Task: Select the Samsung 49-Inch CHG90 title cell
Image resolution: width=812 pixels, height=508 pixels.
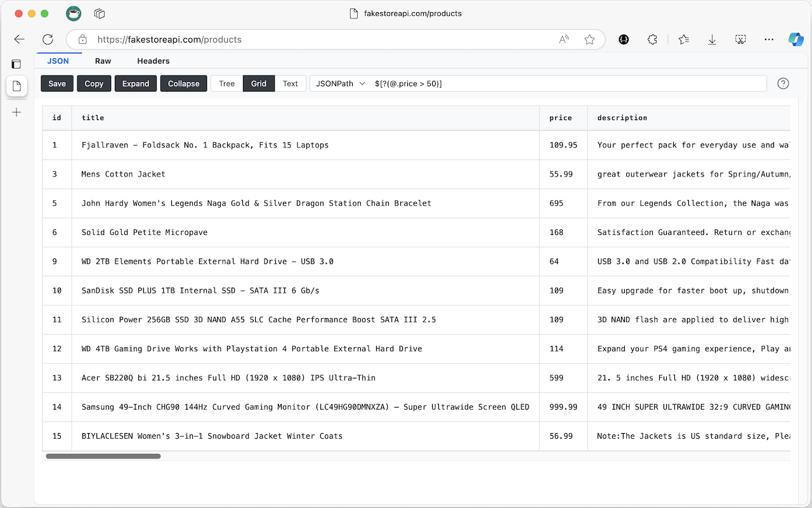Action: 306,407
